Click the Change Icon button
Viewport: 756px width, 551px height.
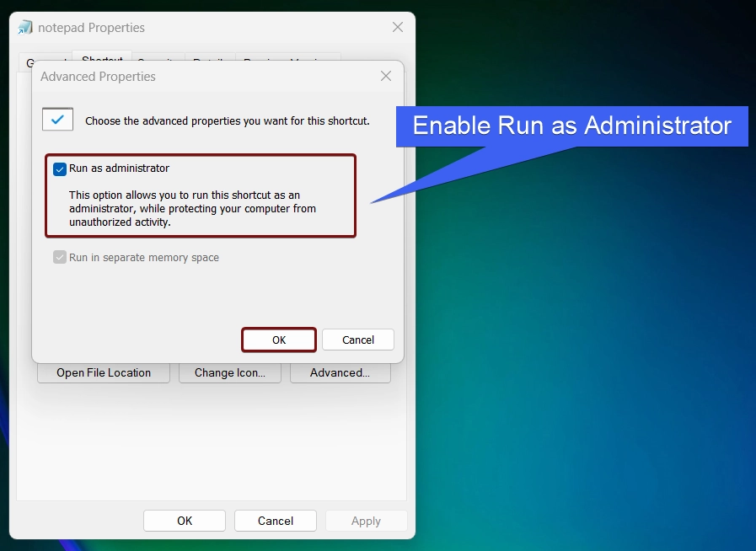230,373
